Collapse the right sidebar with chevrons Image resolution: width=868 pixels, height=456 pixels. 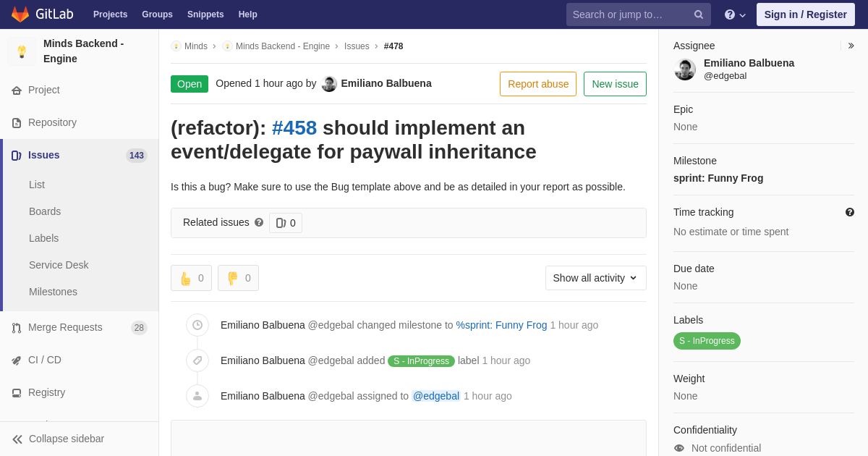click(x=851, y=46)
